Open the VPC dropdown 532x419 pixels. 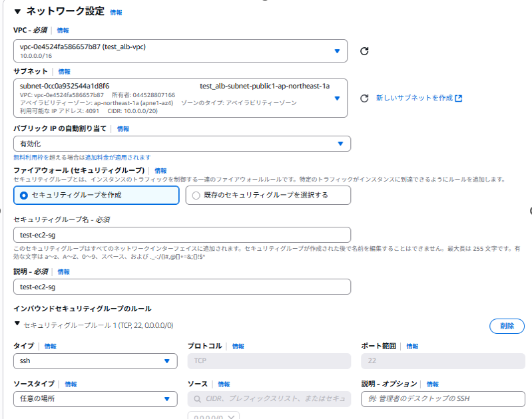(180, 51)
